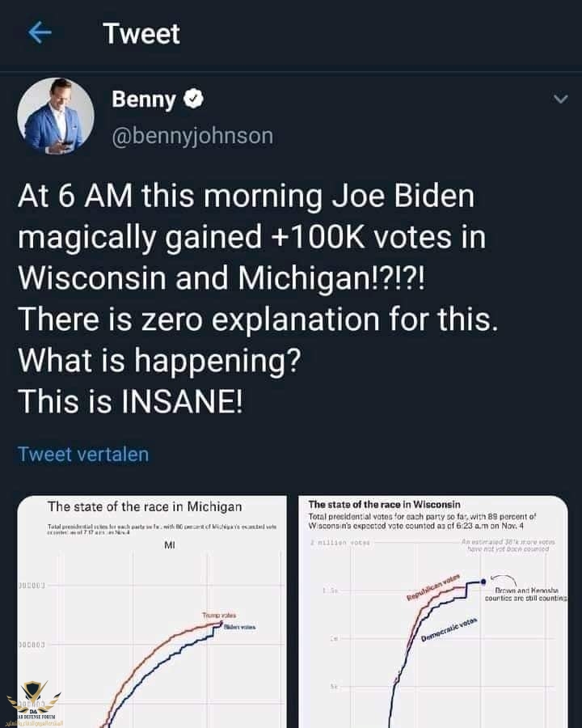Click the display name "Benny"
Image resolution: width=582 pixels, height=728 pixels.
143,100
